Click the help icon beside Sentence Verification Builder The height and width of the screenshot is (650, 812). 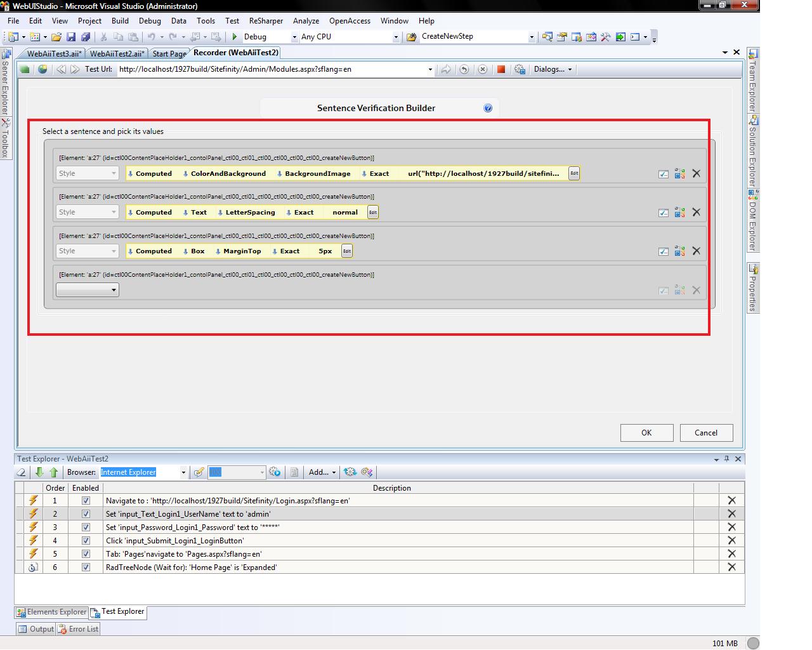488,108
